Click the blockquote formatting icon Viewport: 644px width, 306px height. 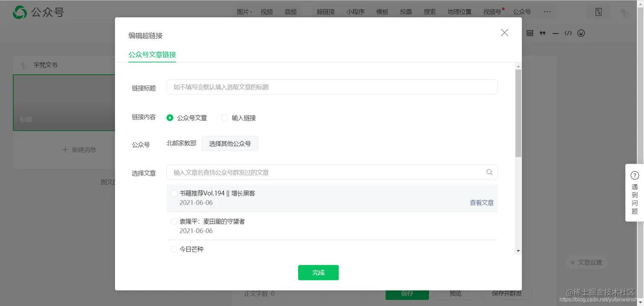click(x=542, y=33)
